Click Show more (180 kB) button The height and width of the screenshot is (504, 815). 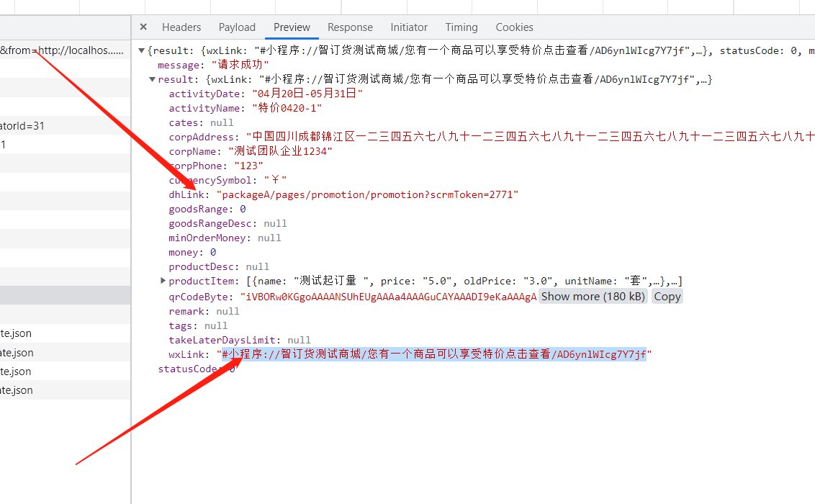[593, 296]
